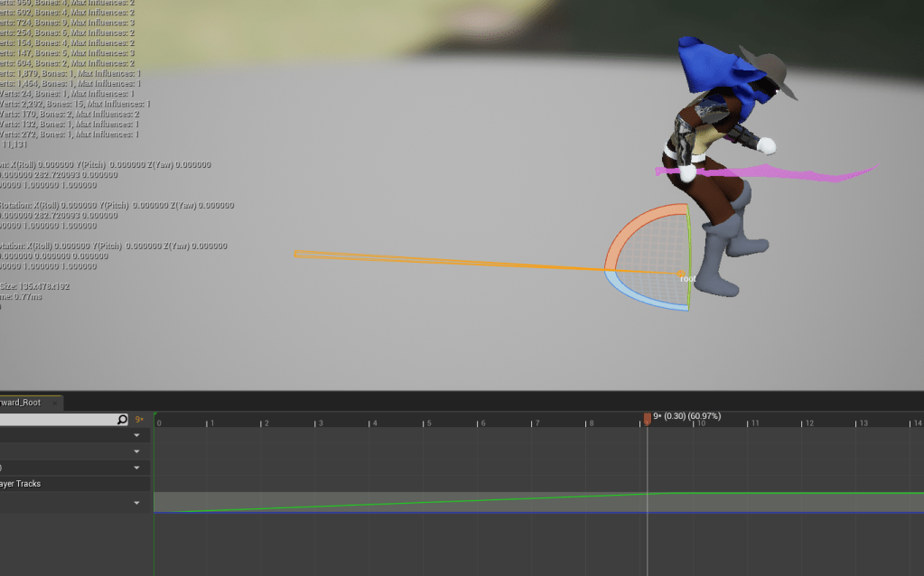The height and width of the screenshot is (576, 924).
Task: Click the magnifier search icon
Action: (x=123, y=420)
